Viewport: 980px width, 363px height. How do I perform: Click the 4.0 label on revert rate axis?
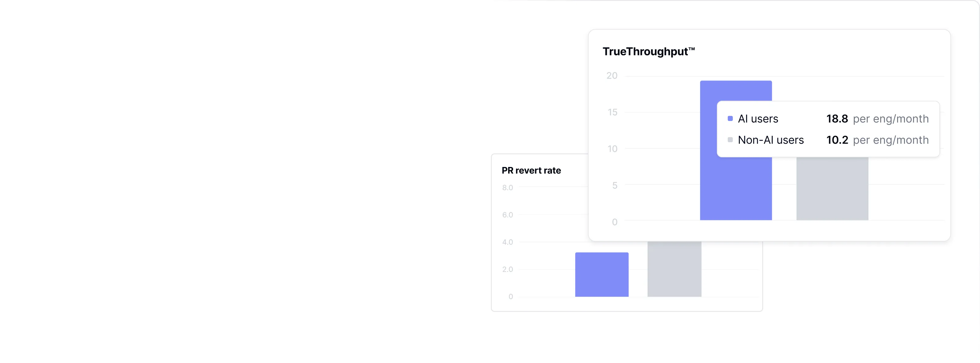pyautogui.click(x=508, y=242)
